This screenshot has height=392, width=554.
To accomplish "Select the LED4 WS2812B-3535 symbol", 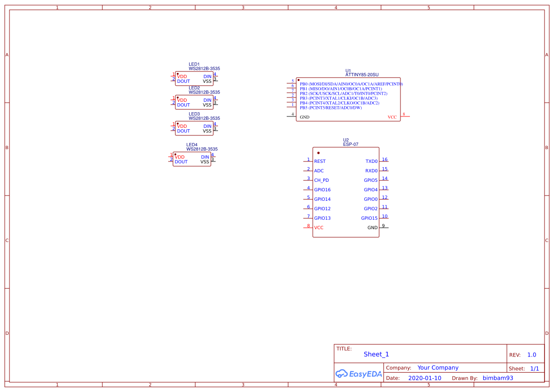I will [x=192, y=159].
